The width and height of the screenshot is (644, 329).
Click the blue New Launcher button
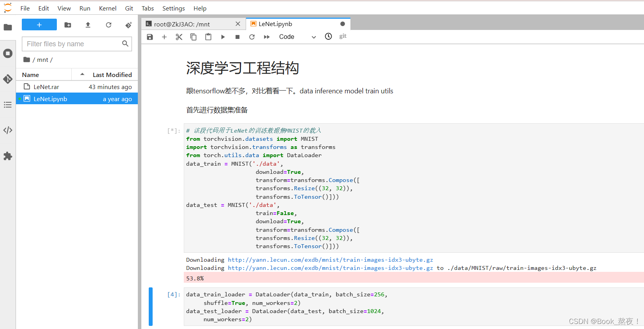click(x=39, y=24)
